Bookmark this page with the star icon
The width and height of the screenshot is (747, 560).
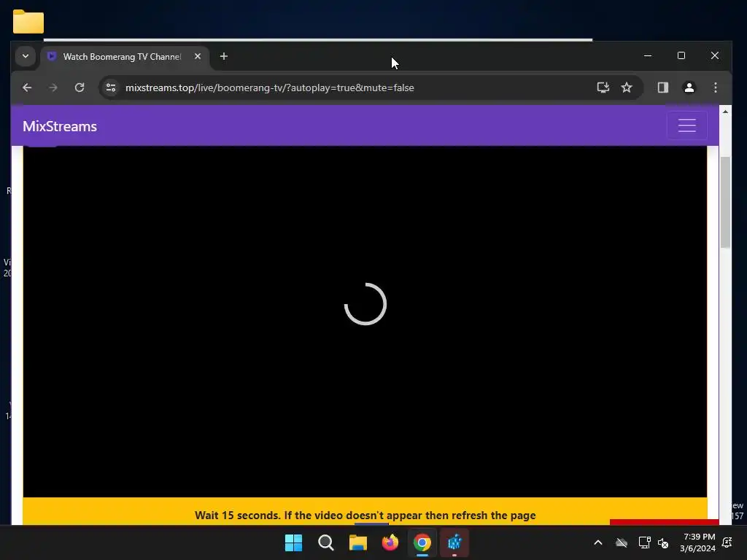point(627,87)
